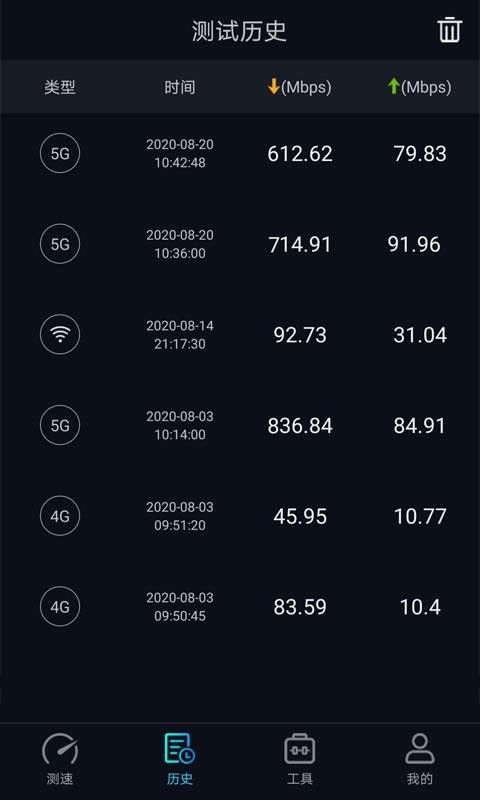
Task: Click the upload Mbps column header
Action: (419, 87)
